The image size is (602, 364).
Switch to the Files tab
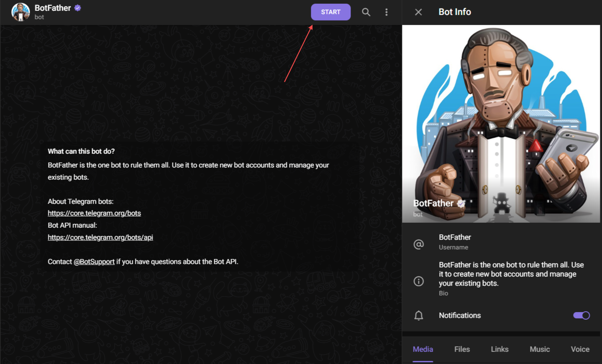[x=462, y=349]
